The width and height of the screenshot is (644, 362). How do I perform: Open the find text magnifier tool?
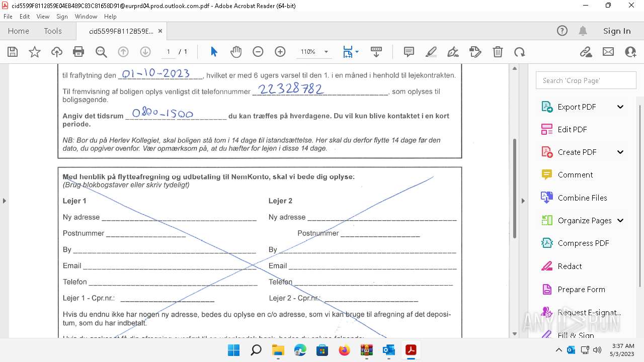(101, 52)
